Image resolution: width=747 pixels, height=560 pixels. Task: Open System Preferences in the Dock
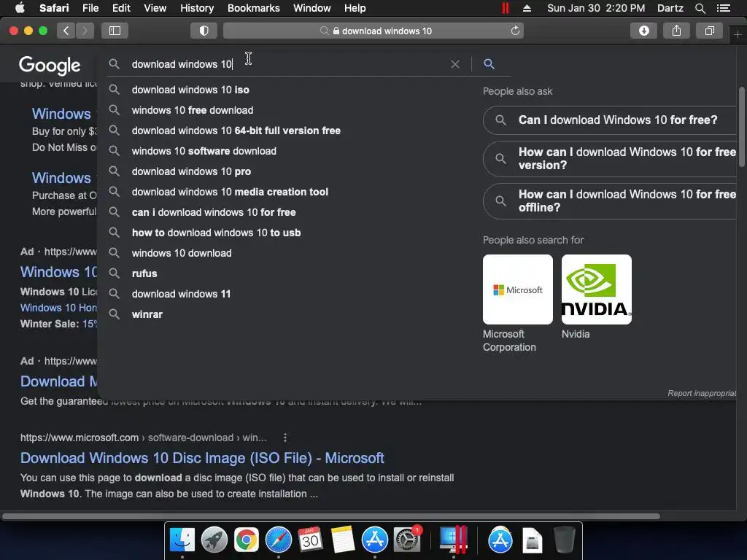click(x=407, y=540)
